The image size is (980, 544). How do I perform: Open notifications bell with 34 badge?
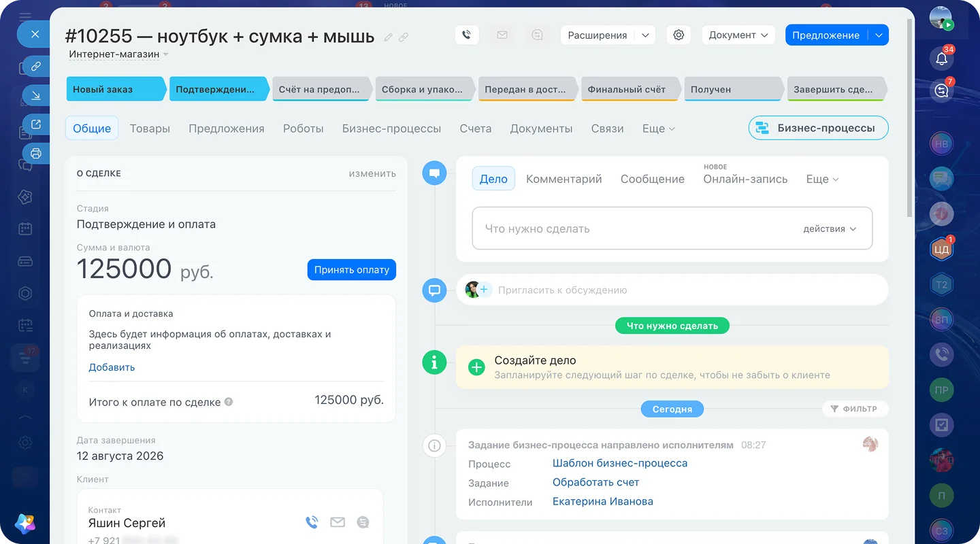tap(942, 58)
